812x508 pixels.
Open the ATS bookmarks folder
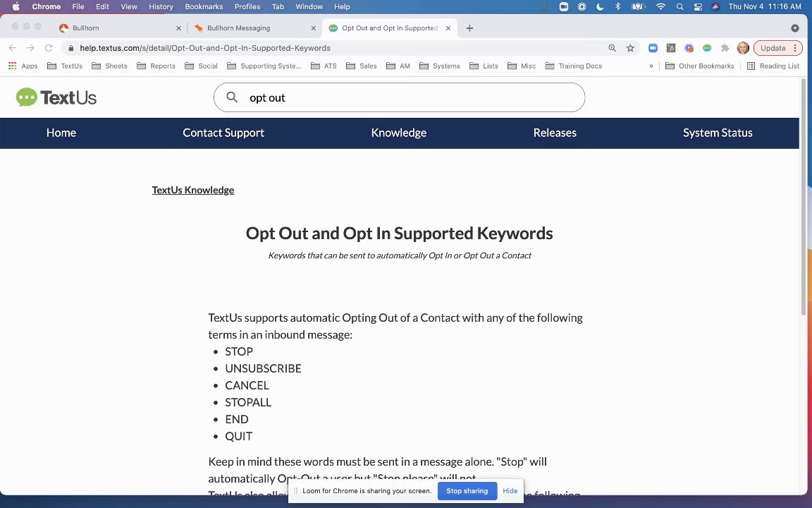(x=324, y=66)
